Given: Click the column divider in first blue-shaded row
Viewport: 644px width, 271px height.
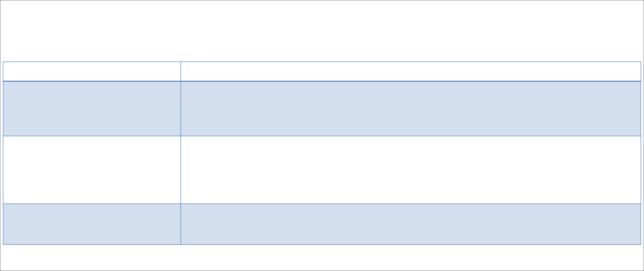Looking at the screenshot, I should [x=181, y=109].
